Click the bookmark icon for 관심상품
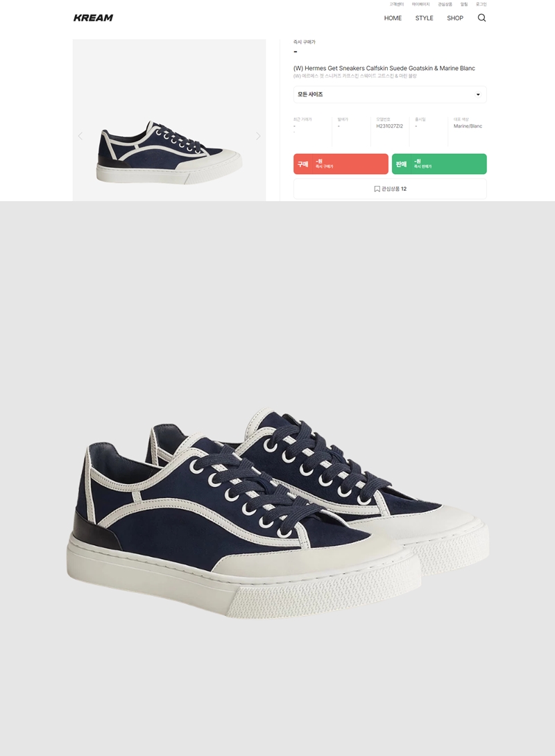The image size is (555, 756). (x=377, y=189)
